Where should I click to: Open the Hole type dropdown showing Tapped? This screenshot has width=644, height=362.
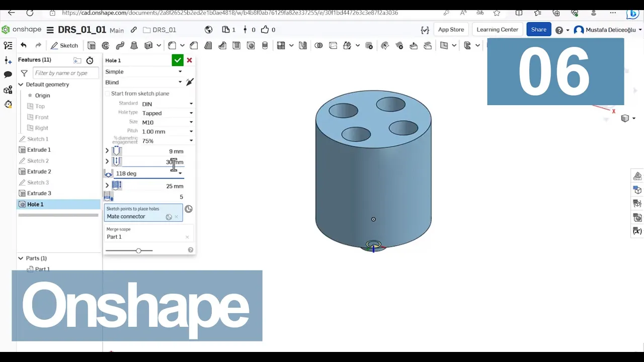(x=167, y=113)
